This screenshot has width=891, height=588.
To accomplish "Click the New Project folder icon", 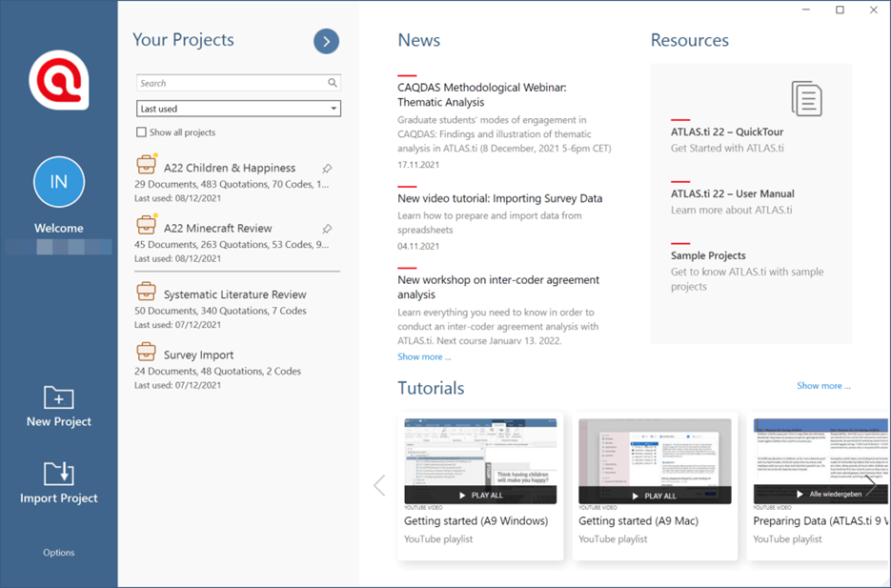I will [x=59, y=396].
